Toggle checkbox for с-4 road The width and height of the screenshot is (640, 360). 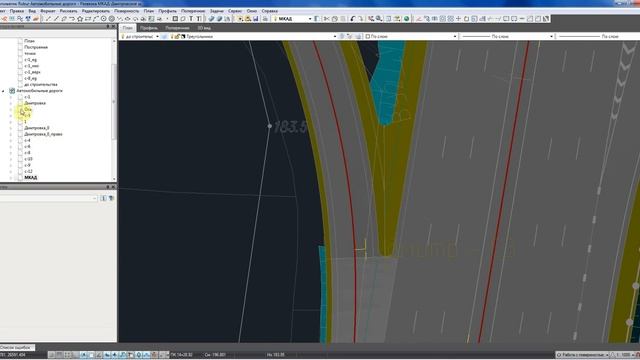[20, 140]
